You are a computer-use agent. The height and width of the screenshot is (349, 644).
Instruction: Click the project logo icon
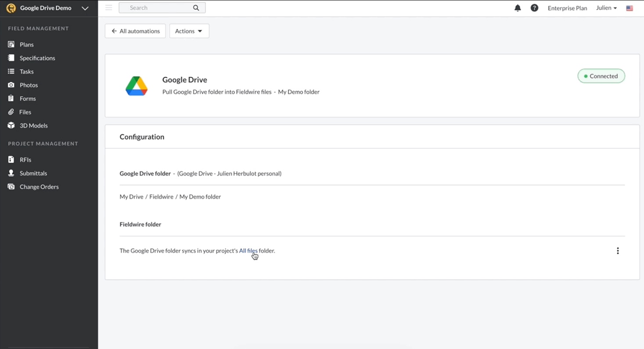coord(11,8)
